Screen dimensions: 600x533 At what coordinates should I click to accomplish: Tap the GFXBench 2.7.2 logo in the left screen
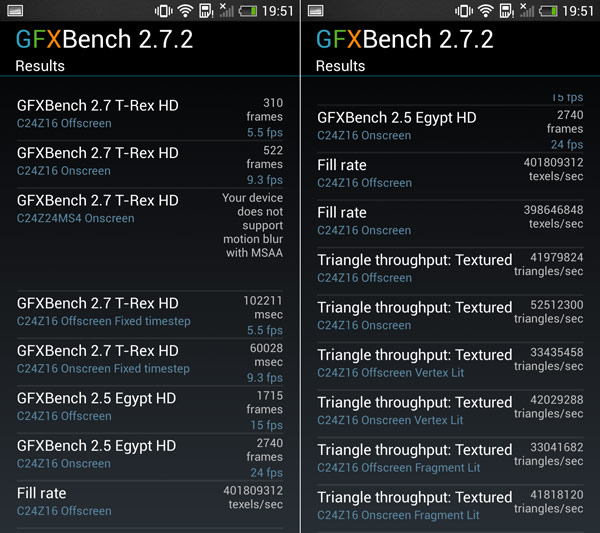click(104, 39)
